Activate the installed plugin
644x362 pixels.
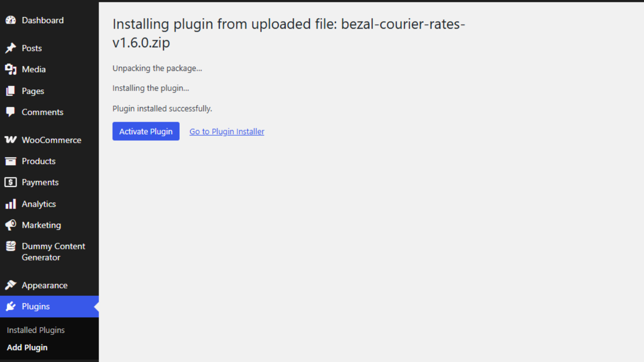pyautogui.click(x=146, y=131)
